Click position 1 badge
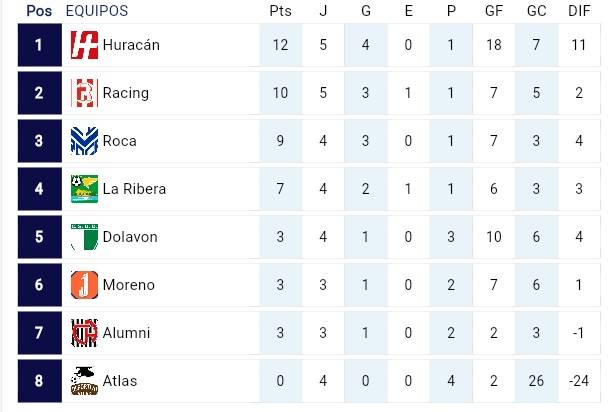 coord(39,45)
